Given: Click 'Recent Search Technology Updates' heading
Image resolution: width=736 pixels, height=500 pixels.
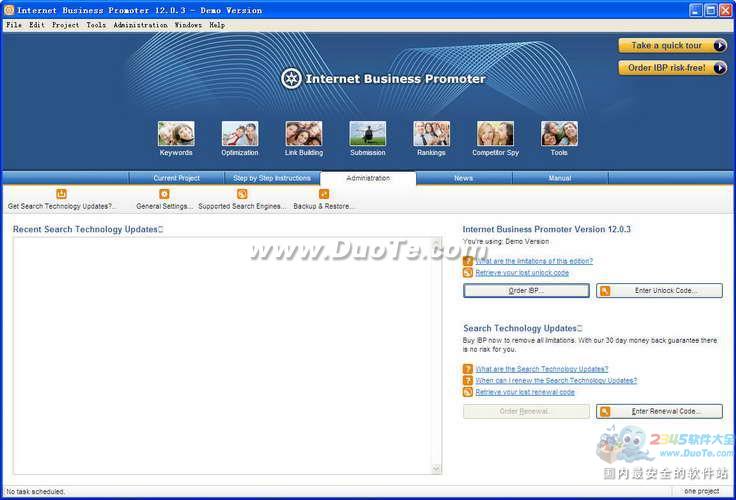Looking at the screenshot, I should 88,229.
